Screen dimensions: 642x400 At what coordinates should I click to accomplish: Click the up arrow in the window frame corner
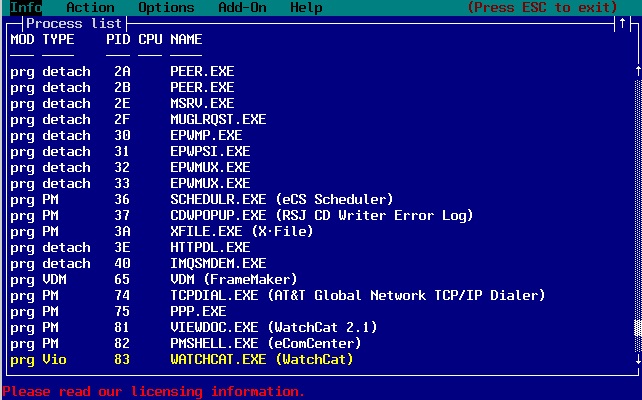pyautogui.click(x=622, y=23)
